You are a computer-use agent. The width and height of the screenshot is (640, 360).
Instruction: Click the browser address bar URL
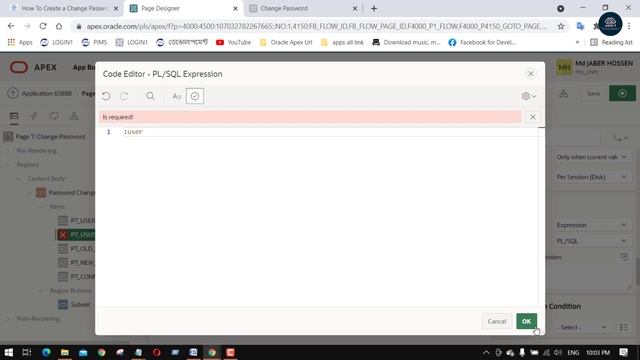(316, 26)
